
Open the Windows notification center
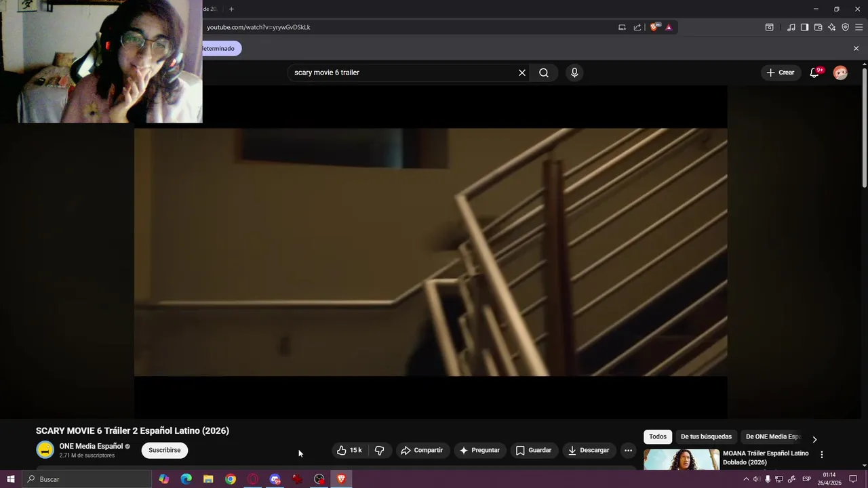coord(853,479)
